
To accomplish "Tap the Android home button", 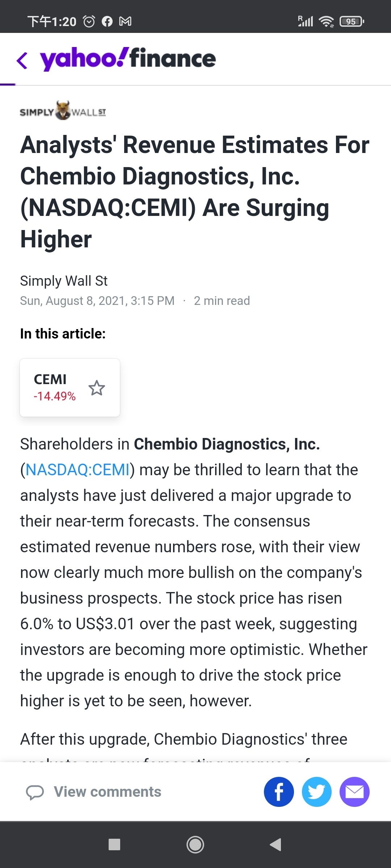I will click(195, 844).
